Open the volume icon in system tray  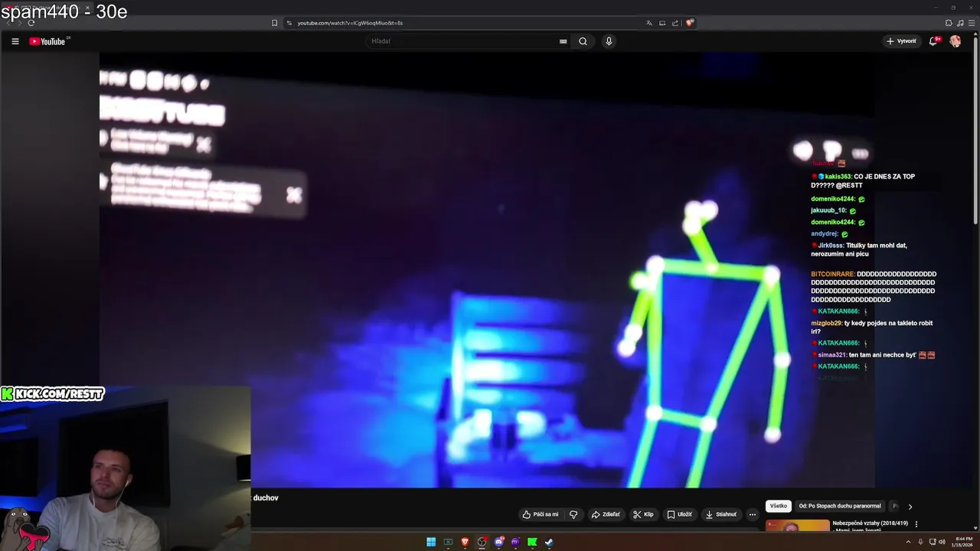click(942, 542)
